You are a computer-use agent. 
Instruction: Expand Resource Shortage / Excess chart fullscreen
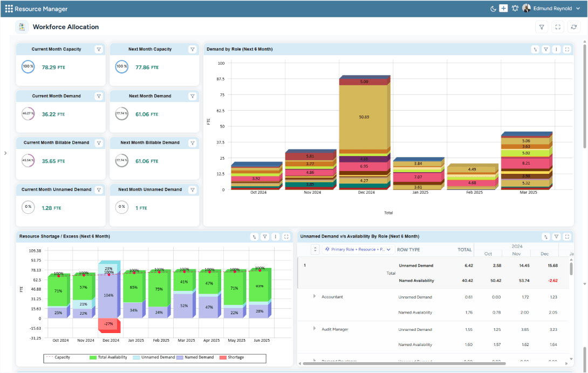coord(286,236)
